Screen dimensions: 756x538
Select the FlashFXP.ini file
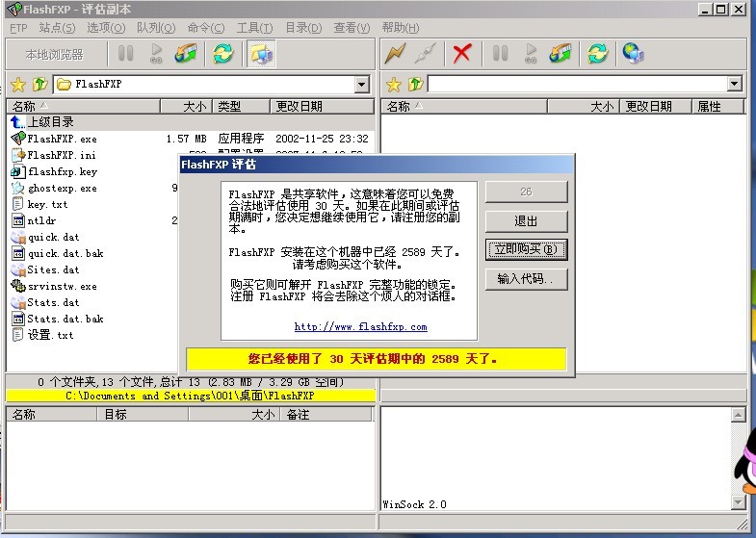point(62,155)
